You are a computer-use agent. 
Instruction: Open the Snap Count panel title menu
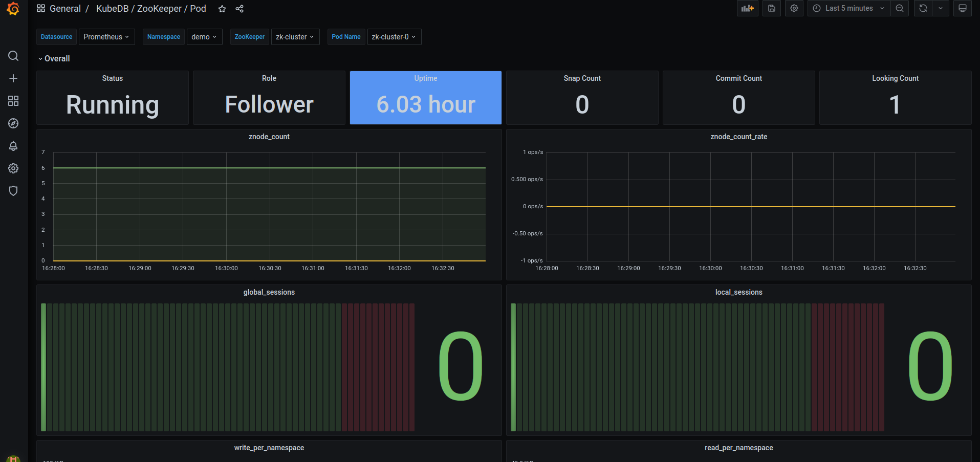click(582, 78)
